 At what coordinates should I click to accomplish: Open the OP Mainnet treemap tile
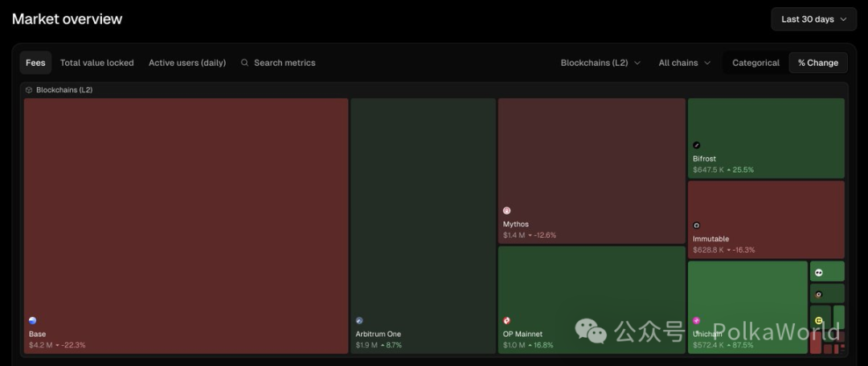pos(592,299)
